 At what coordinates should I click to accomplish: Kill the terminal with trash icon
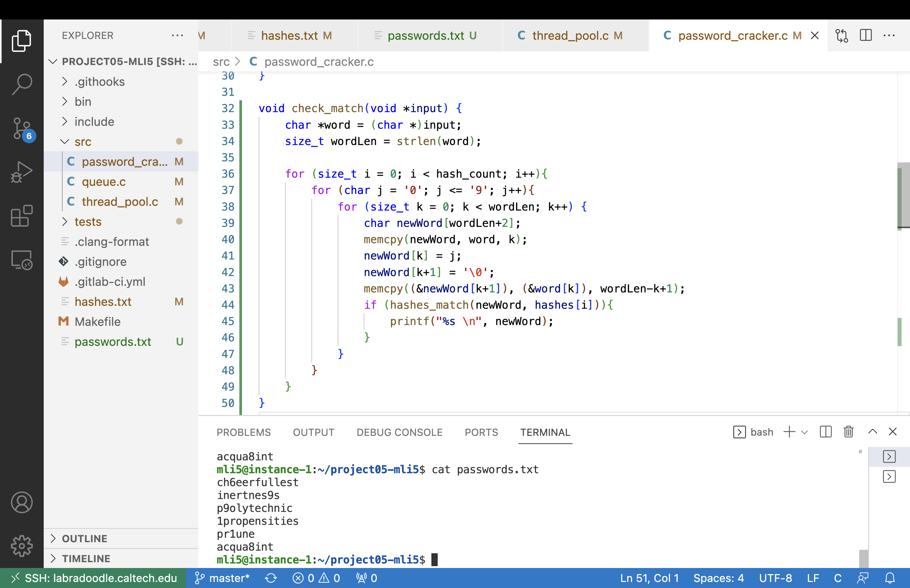tap(849, 432)
